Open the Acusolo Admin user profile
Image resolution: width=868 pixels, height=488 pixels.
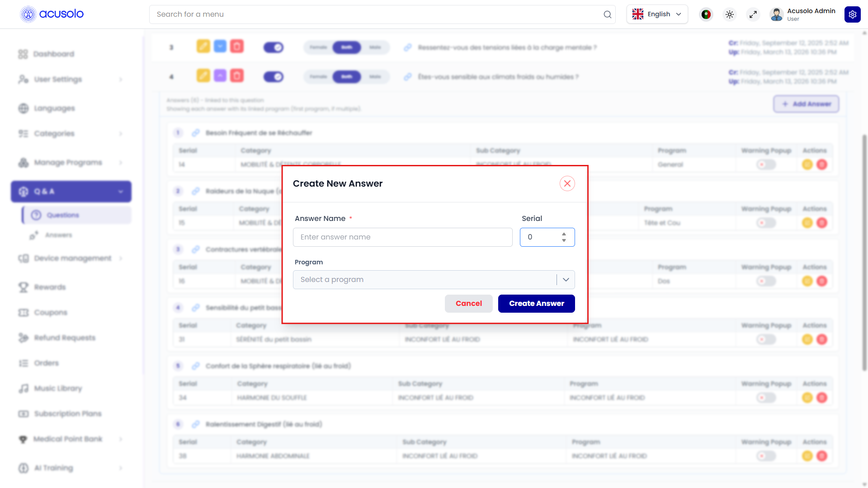coord(802,14)
